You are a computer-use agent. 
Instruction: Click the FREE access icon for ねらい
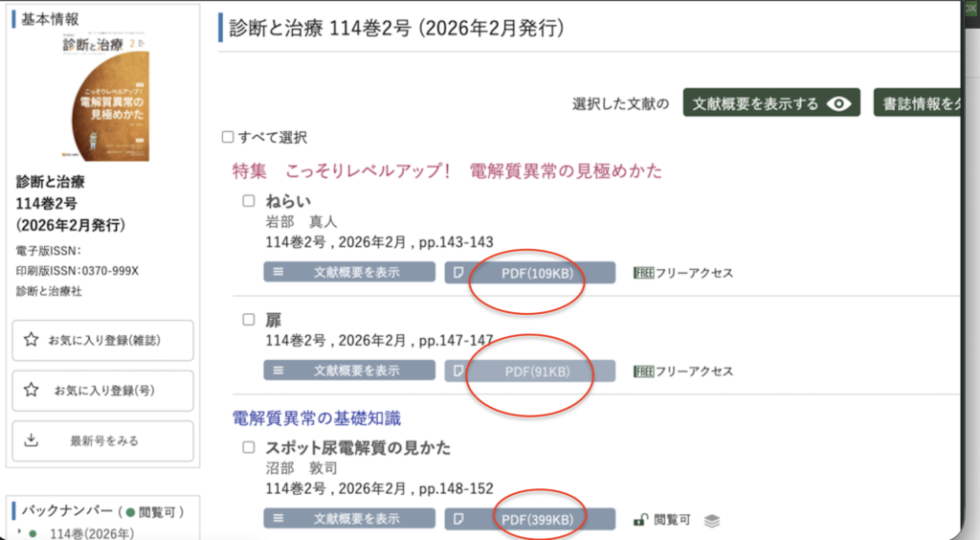coord(643,273)
